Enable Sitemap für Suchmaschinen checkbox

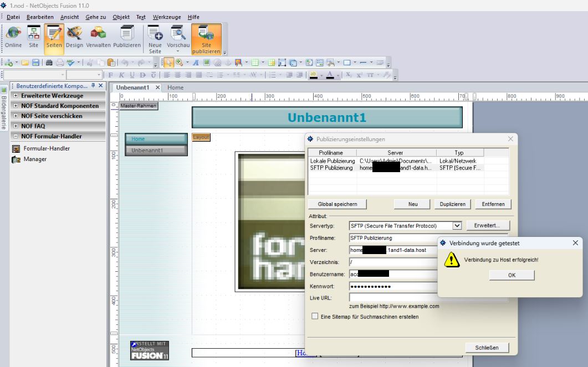315,317
